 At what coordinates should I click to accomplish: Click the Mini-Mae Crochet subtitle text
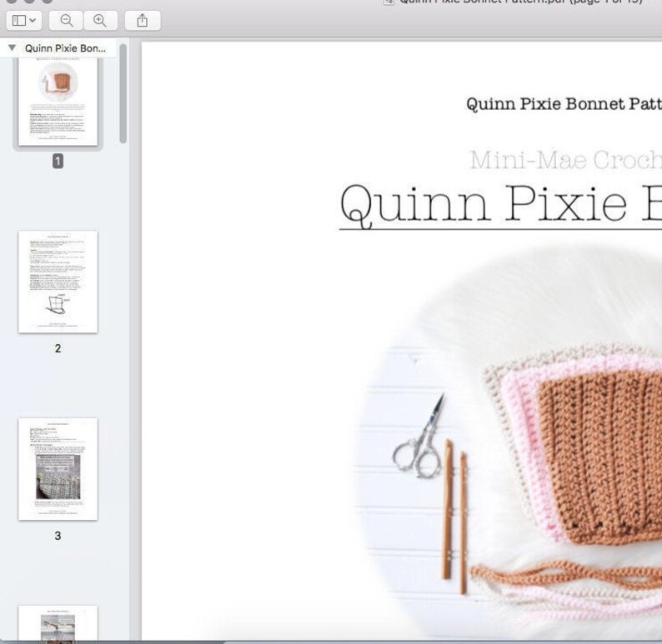566,160
